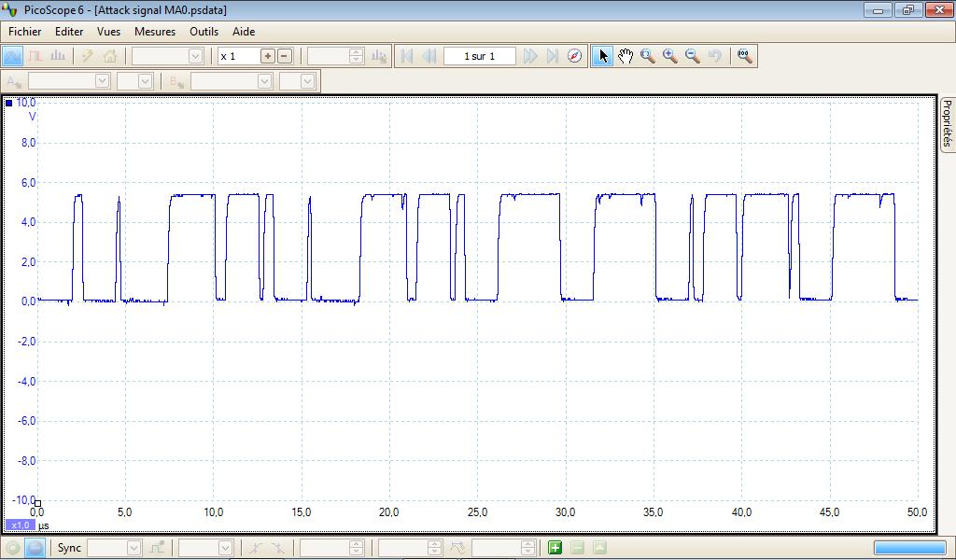Click the 'Sync' label text
Screen dimensions: 956x560
click(x=69, y=548)
